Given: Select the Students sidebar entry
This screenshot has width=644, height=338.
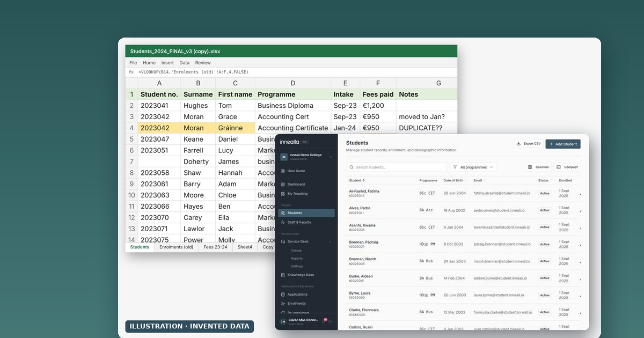Looking at the screenshot, I should pyautogui.click(x=306, y=213).
